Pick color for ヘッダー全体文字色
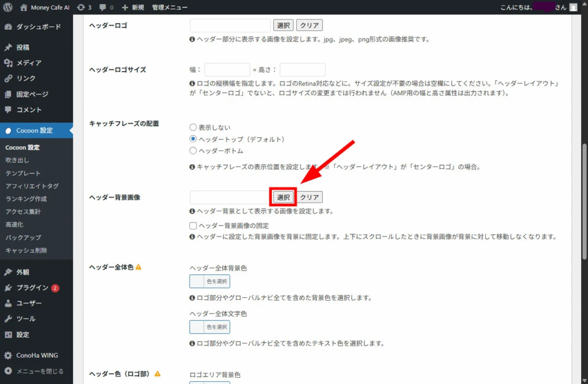This screenshot has height=384, width=588. (x=210, y=327)
